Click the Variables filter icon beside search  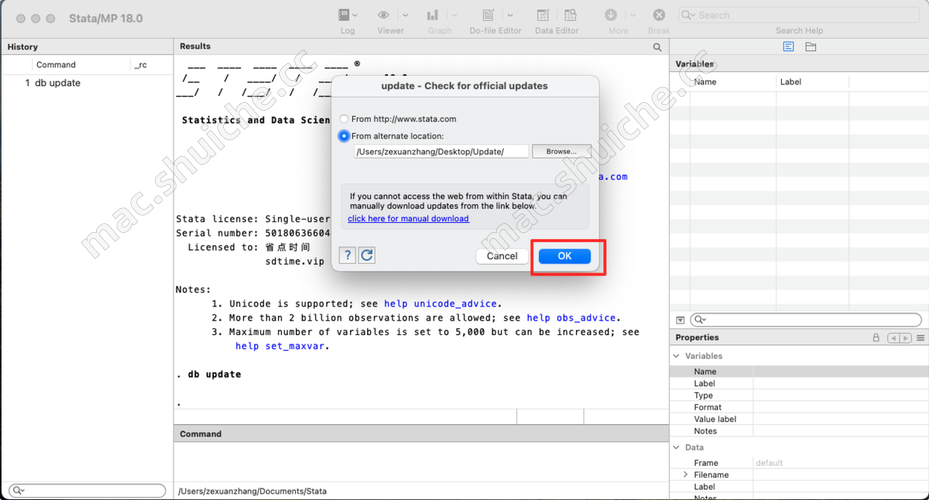(x=681, y=320)
